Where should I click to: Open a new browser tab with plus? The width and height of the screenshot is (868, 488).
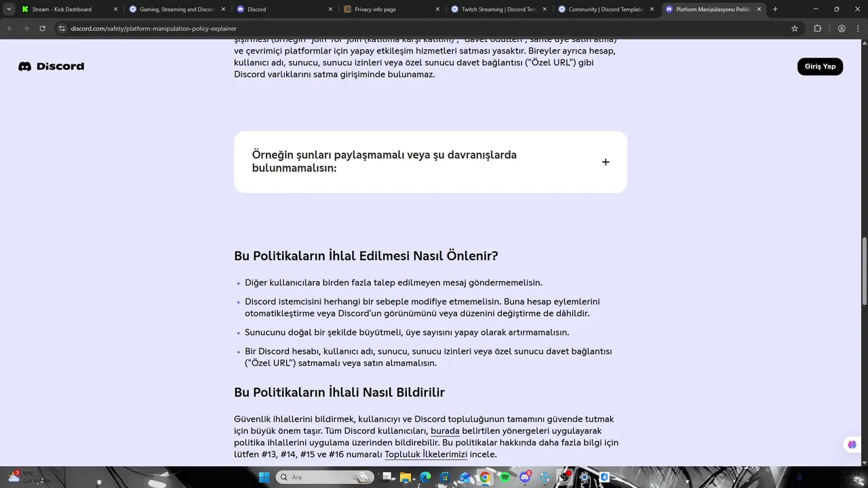pyautogui.click(x=775, y=9)
